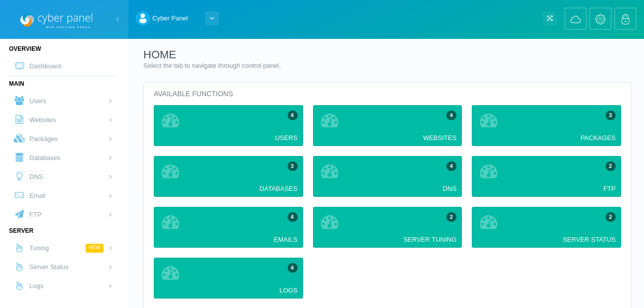Expand the Logs submenu chevron

110,286
